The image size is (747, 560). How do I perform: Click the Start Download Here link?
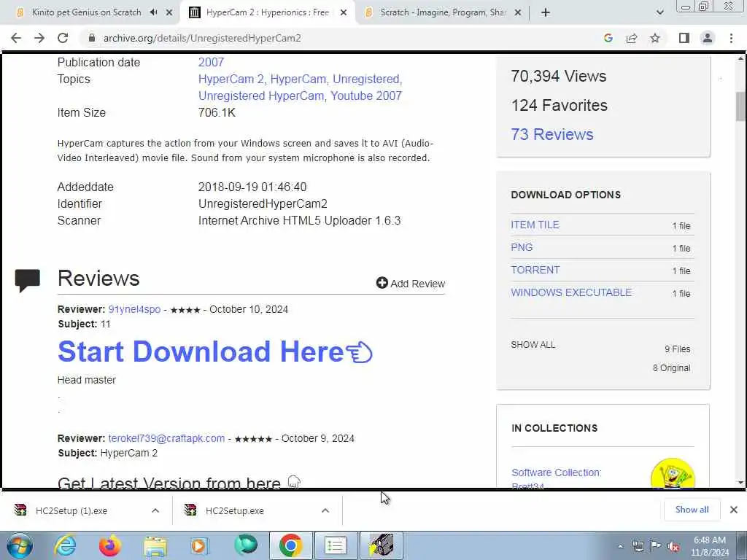pos(215,351)
